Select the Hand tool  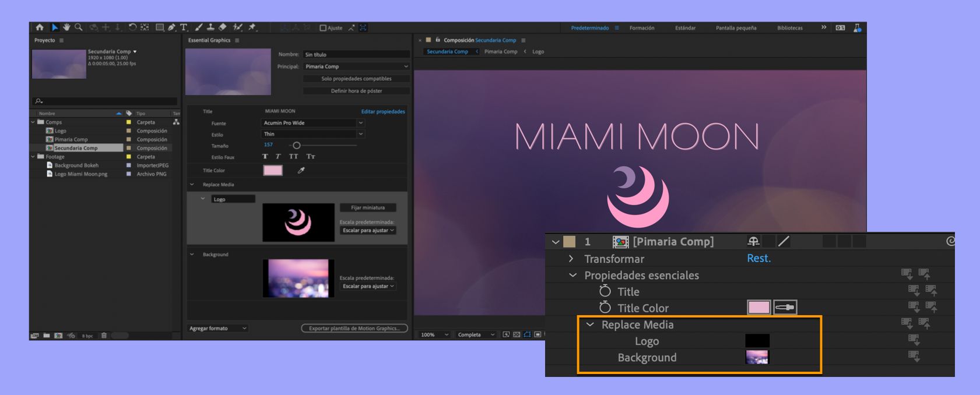pyautogui.click(x=66, y=27)
